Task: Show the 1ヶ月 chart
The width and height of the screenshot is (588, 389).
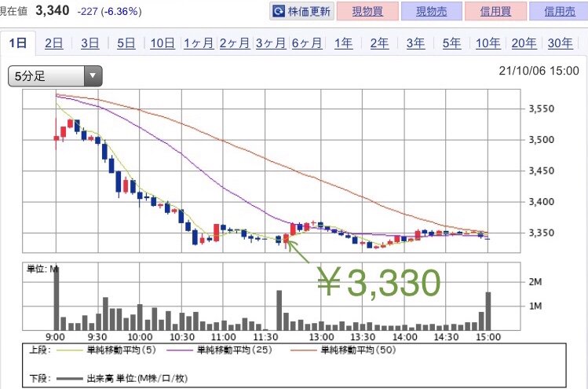Action: coord(199,43)
